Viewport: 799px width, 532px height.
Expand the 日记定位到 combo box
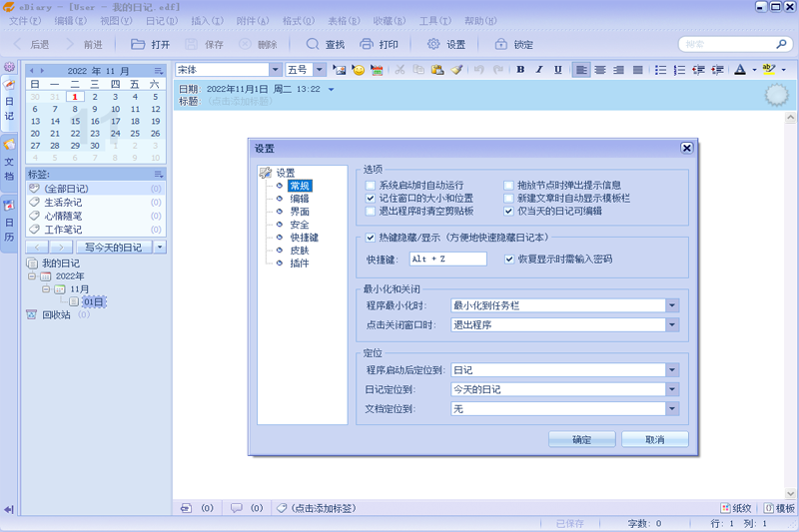pos(672,389)
